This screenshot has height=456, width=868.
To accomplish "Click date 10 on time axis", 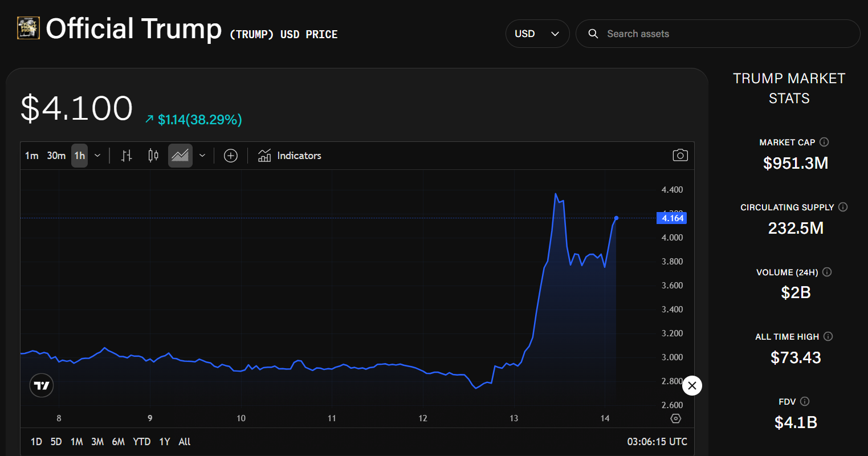I will click(x=241, y=418).
